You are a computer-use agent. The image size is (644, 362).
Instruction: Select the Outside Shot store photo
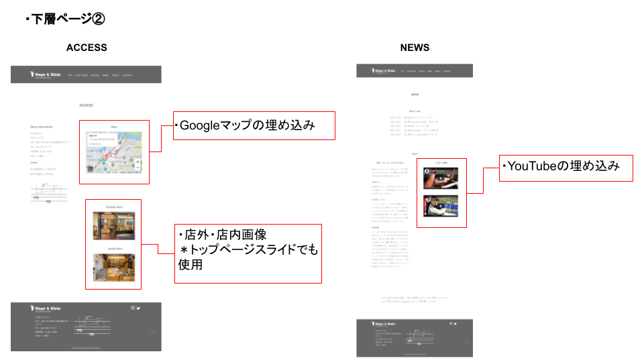(x=113, y=226)
